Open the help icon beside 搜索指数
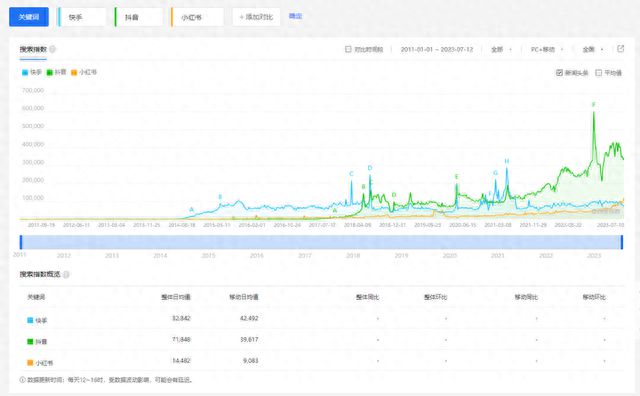 point(53,49)
